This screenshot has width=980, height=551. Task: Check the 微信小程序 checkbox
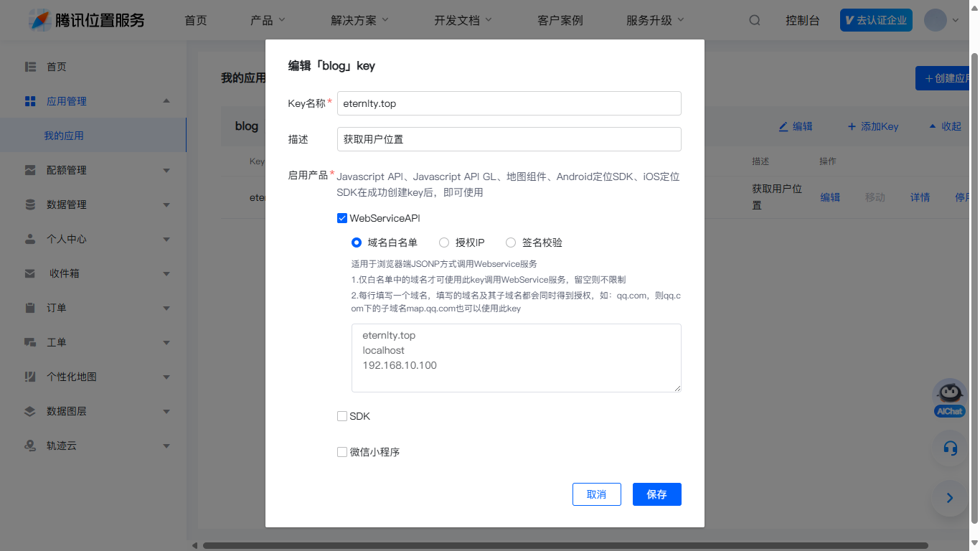point(342,452)
